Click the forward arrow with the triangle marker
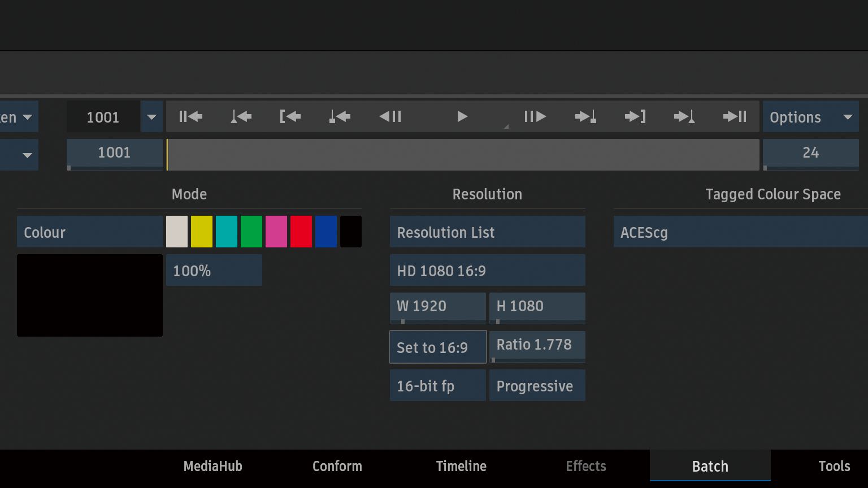This screenshot has width=868, height=488. [684, 116]
